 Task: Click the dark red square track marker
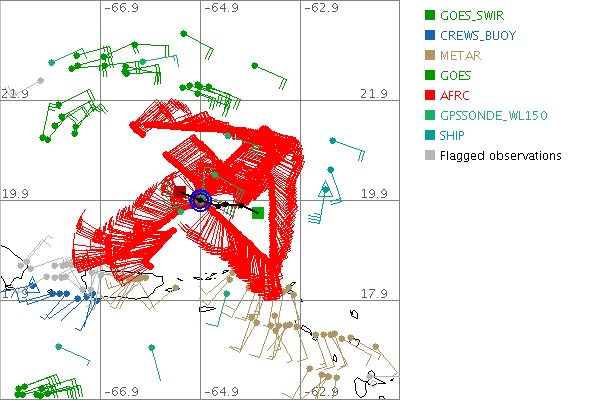(x=180, y=192)
